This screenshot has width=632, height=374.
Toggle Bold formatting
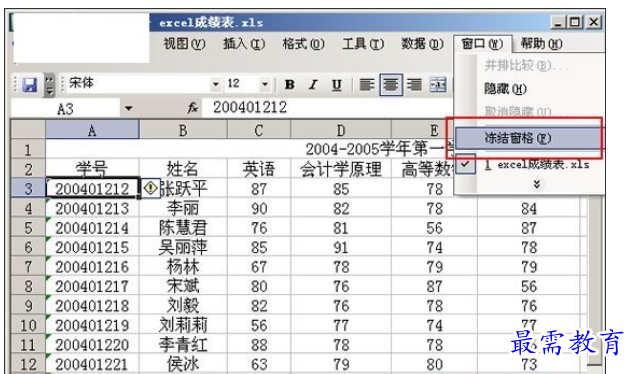pyautogui.click(x=289, y=85)
